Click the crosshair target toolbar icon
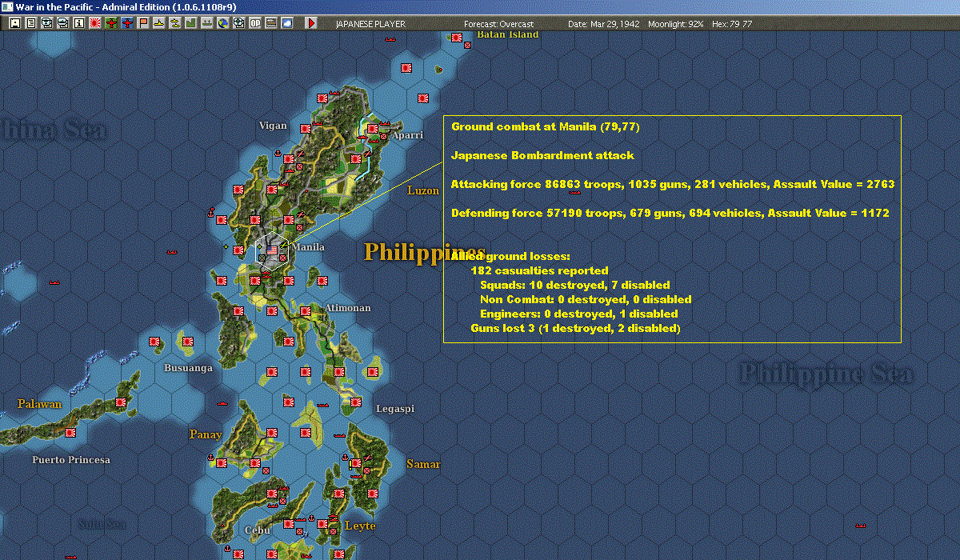The image size is (960, 560). [239, 23]
